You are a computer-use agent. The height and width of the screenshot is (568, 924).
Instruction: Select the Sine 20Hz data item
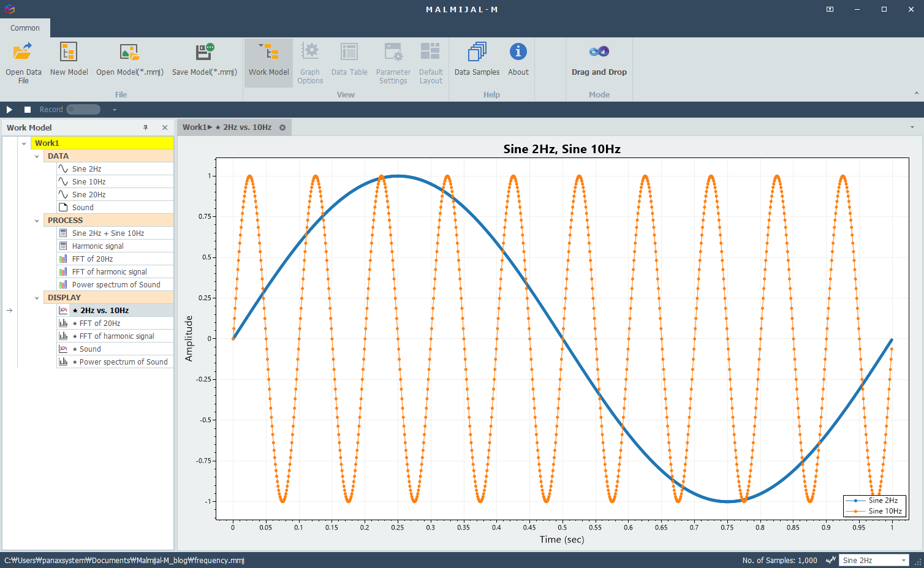[x=115, y=195]
